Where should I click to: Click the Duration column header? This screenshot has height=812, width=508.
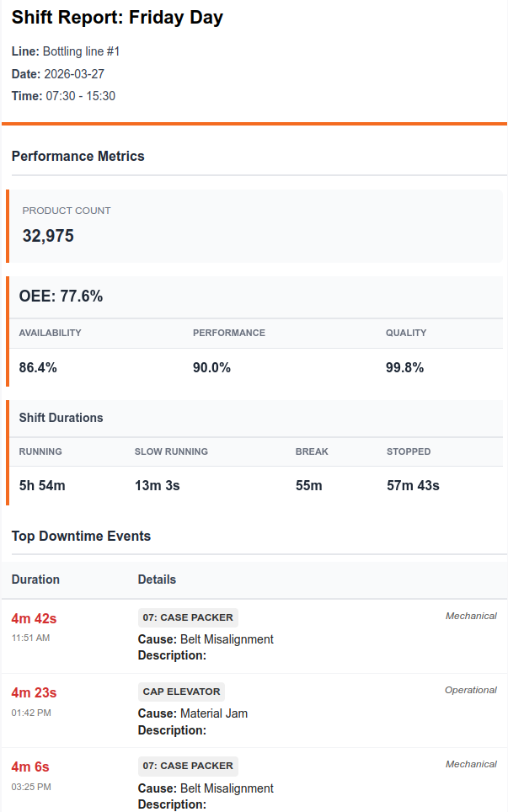click(35, 580)
